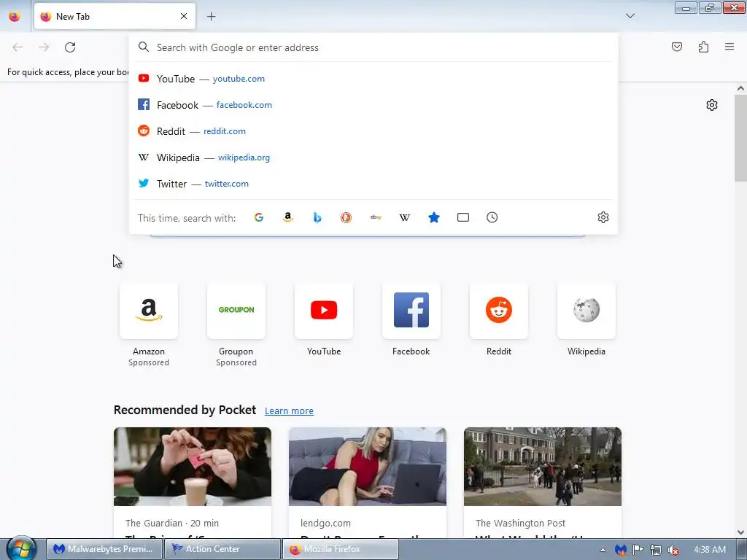Open The Guardian Pocket story card

click(193, 483)
